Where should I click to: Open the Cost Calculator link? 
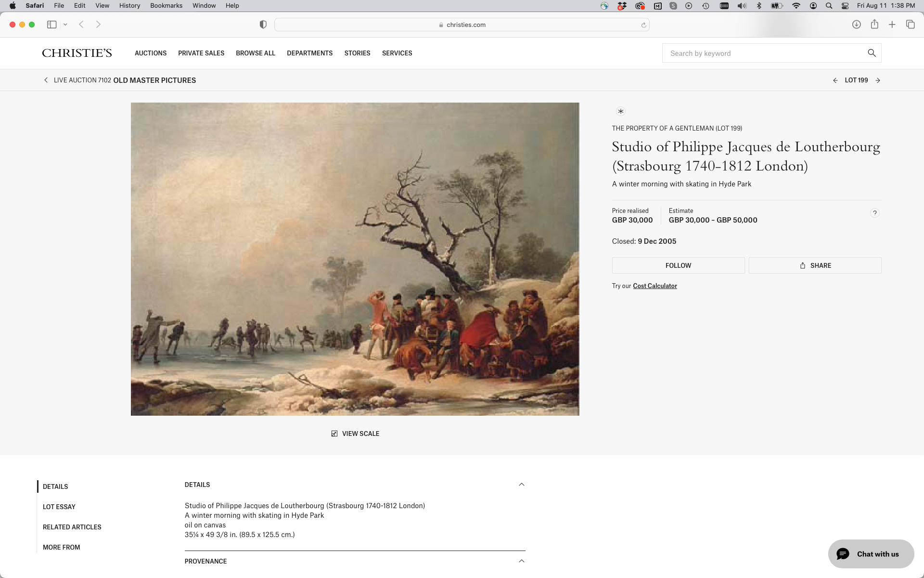[655, 286]
